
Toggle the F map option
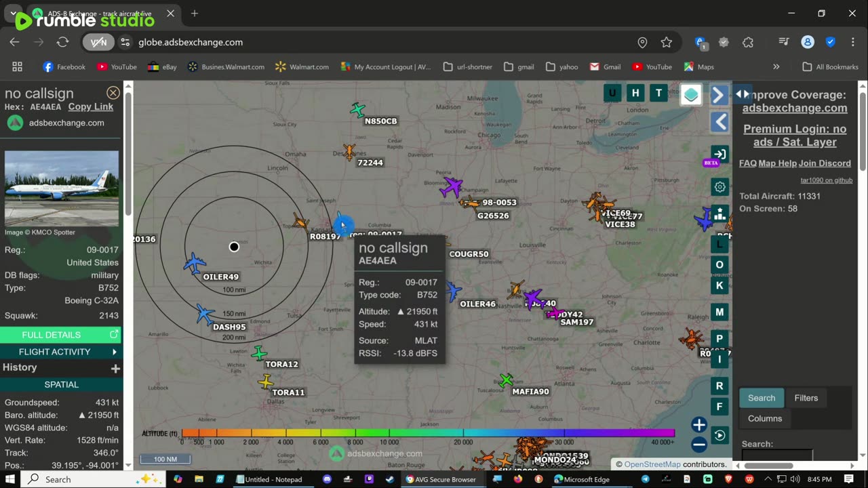tap(719, 407)
